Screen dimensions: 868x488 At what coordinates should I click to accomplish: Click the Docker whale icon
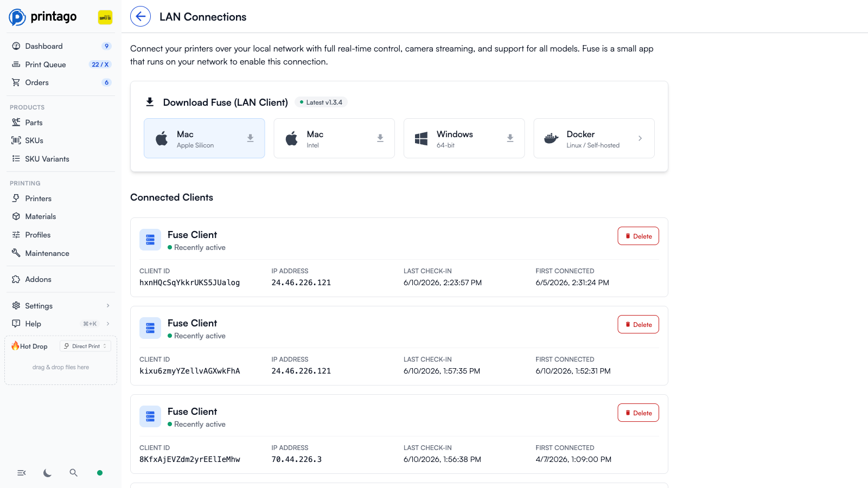(551, 138)
